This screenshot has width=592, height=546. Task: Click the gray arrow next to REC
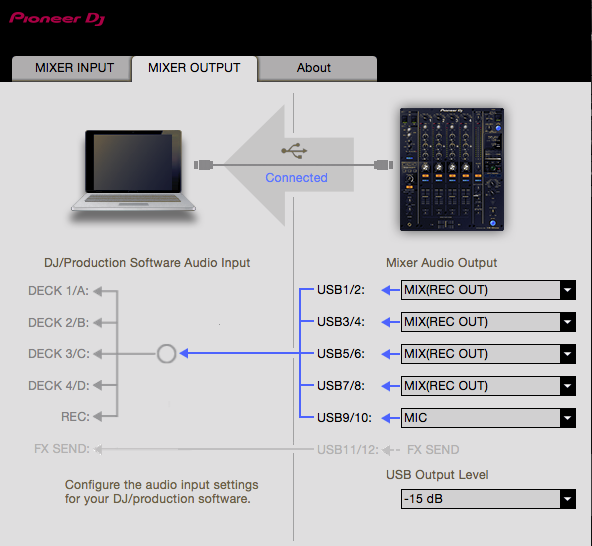(x=99, y=416)
